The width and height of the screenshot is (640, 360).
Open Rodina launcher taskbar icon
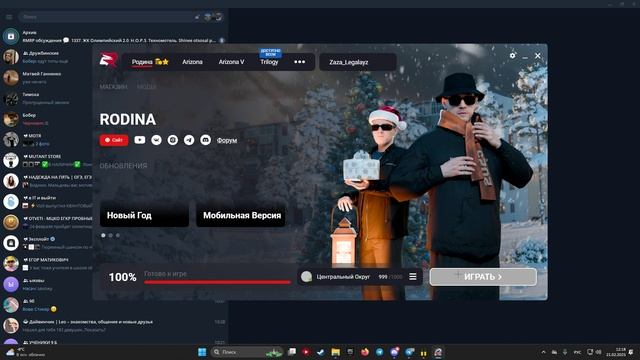click(438, 352)
